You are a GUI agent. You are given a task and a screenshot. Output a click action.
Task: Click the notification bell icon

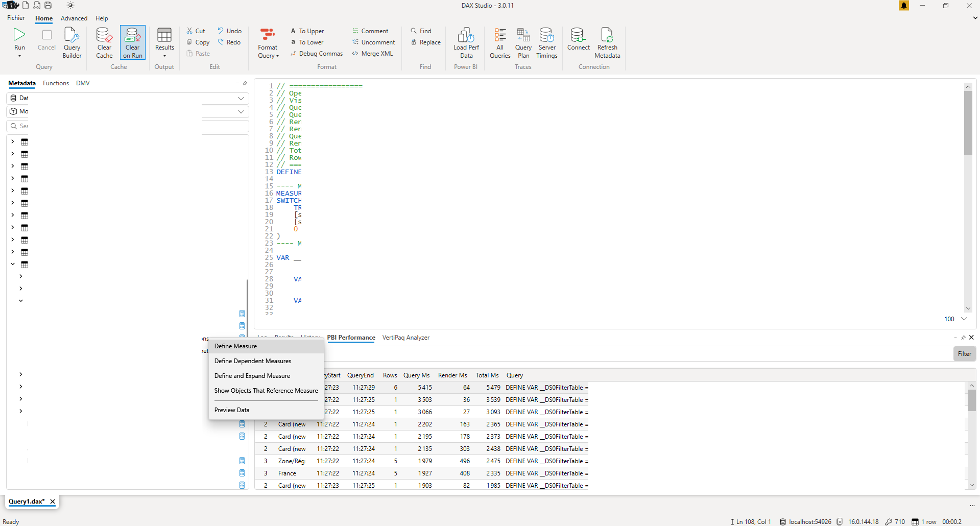(904, 6)
